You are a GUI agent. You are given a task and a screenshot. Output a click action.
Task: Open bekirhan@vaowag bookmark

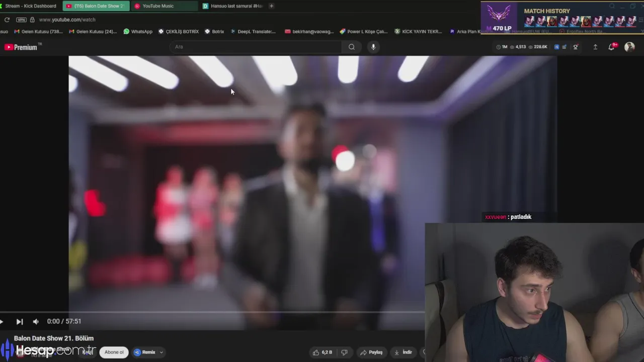tap(309, 32)
